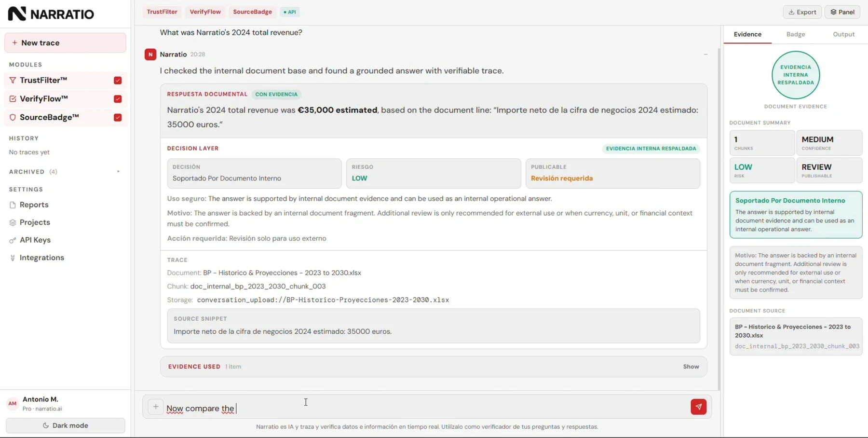
Task: Click the 'LOW Risk' summary card
Action: 762,170
